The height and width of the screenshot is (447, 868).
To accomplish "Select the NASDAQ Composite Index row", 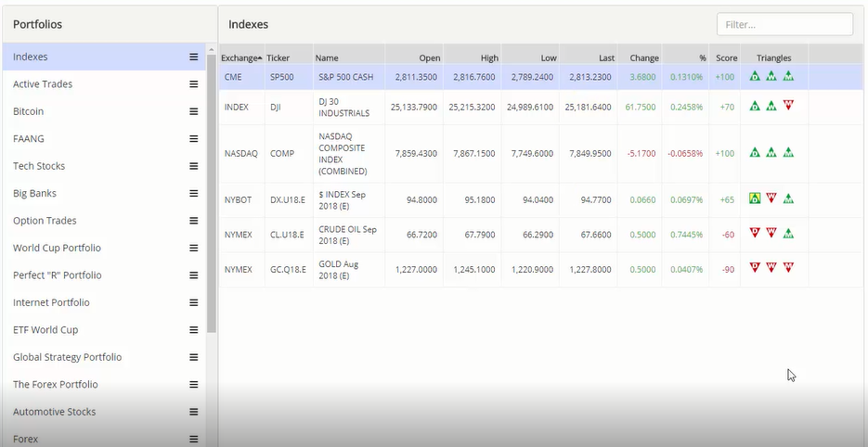I will click(464, 153).
